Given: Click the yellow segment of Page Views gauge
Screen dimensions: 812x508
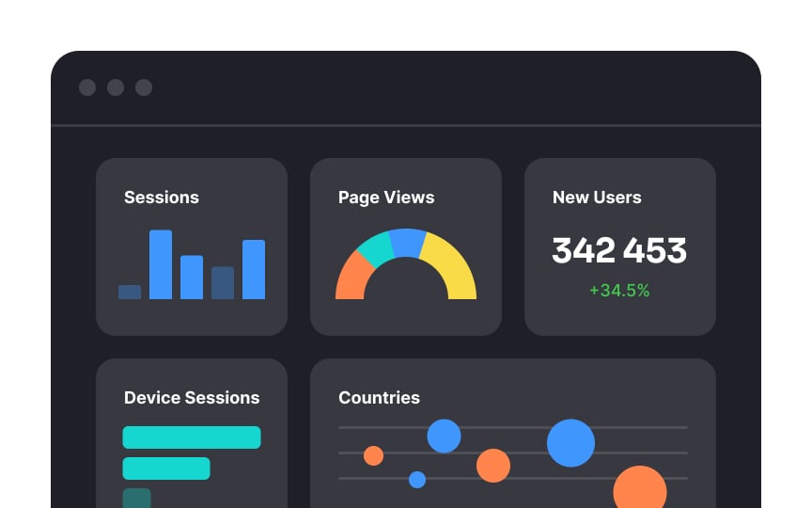Looking at the screenshot, I should coord(451,263).
